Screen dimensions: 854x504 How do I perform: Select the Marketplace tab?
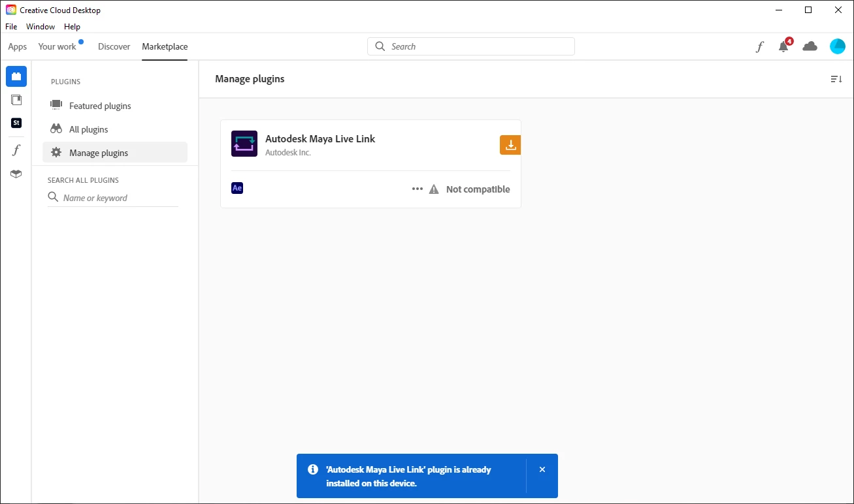165,46
